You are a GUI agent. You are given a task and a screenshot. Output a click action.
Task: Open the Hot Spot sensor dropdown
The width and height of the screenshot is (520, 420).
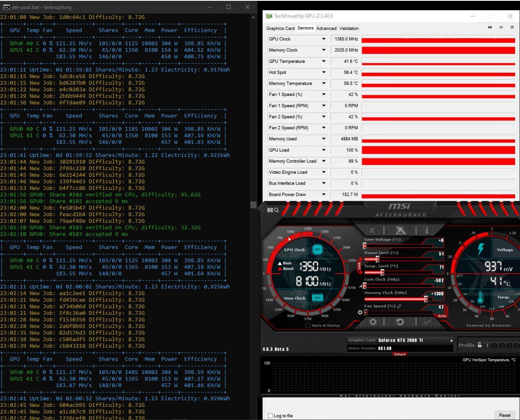(x=324, y=72)
